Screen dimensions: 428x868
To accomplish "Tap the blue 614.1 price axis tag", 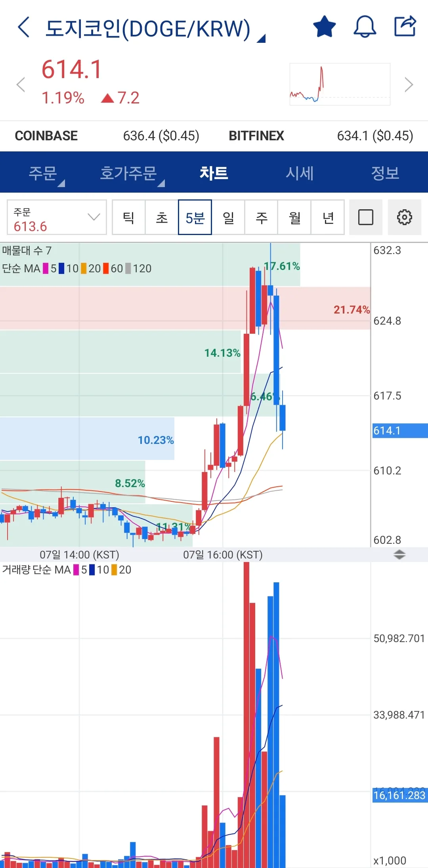I will pos(400,430).
